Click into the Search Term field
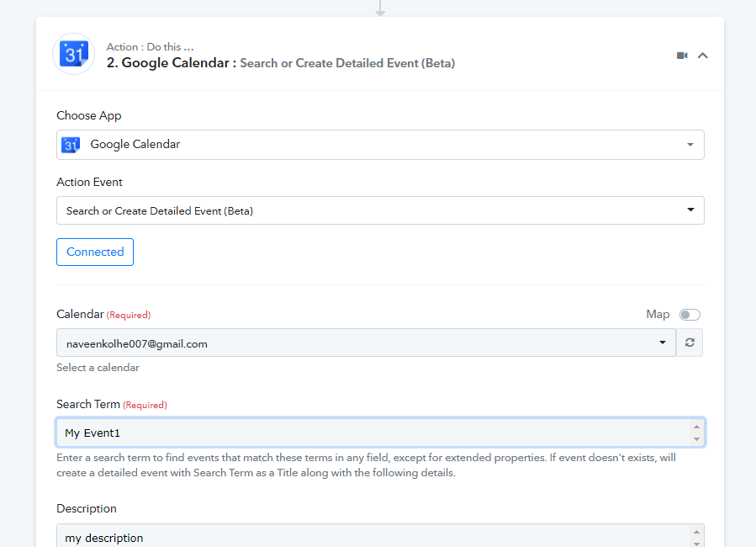Screen dimensions: 756x547 click(x=380, y=433)
